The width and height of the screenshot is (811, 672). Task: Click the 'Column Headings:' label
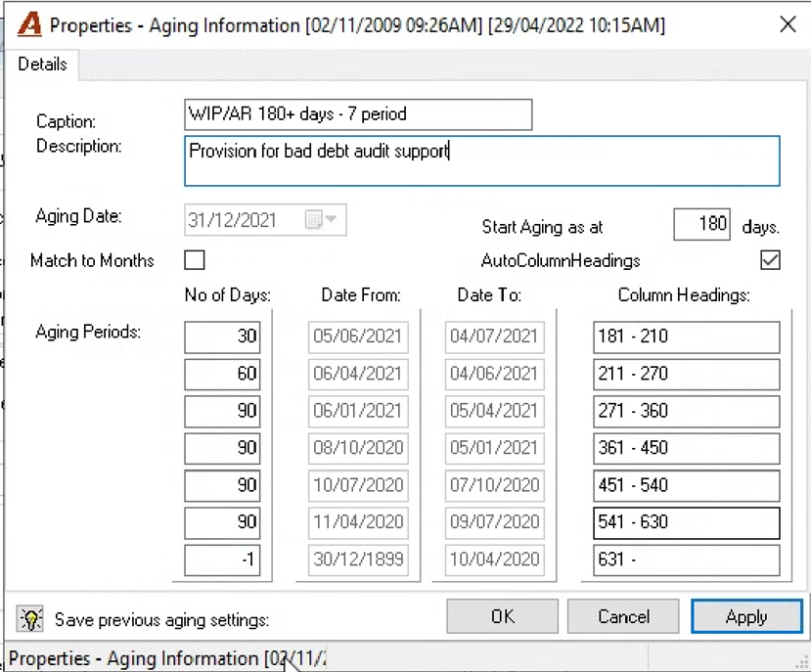[x=684, y=294]
